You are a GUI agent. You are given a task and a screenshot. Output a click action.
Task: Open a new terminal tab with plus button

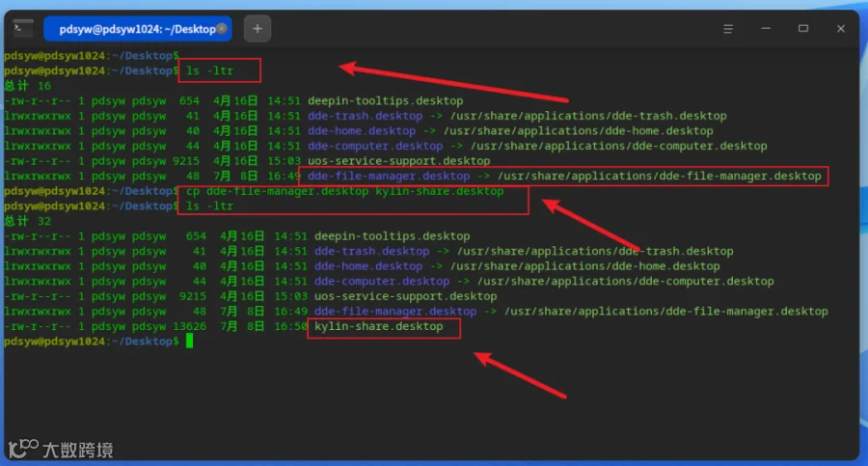(x=258, y=29)
